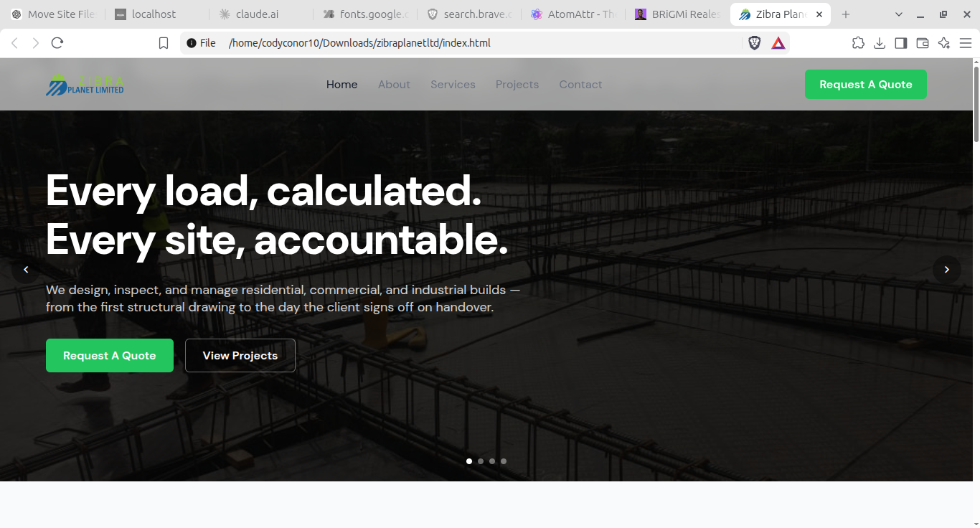This screenshot has width=980, height=528.
Task: Click the browser forward arrow
Action: click(36, 43)
